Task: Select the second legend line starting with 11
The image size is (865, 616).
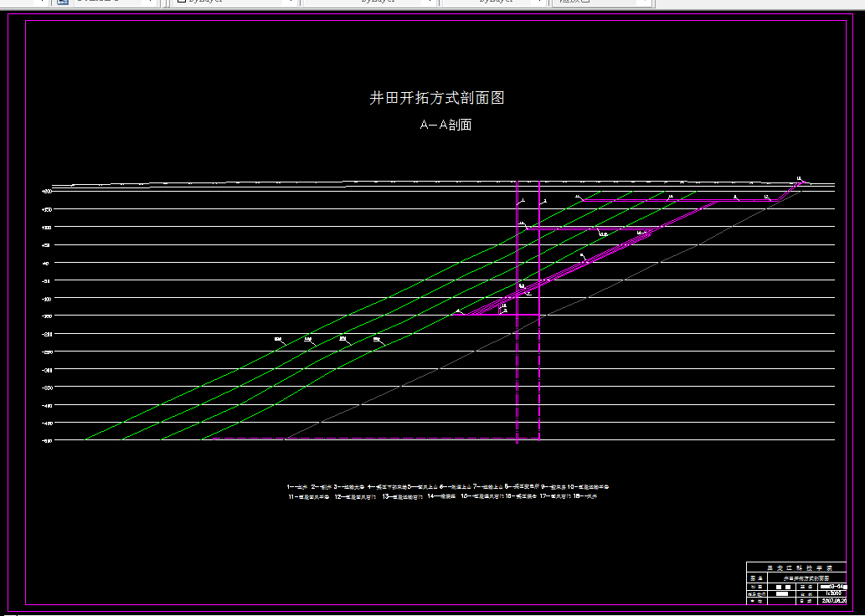Action: [442, 496]
